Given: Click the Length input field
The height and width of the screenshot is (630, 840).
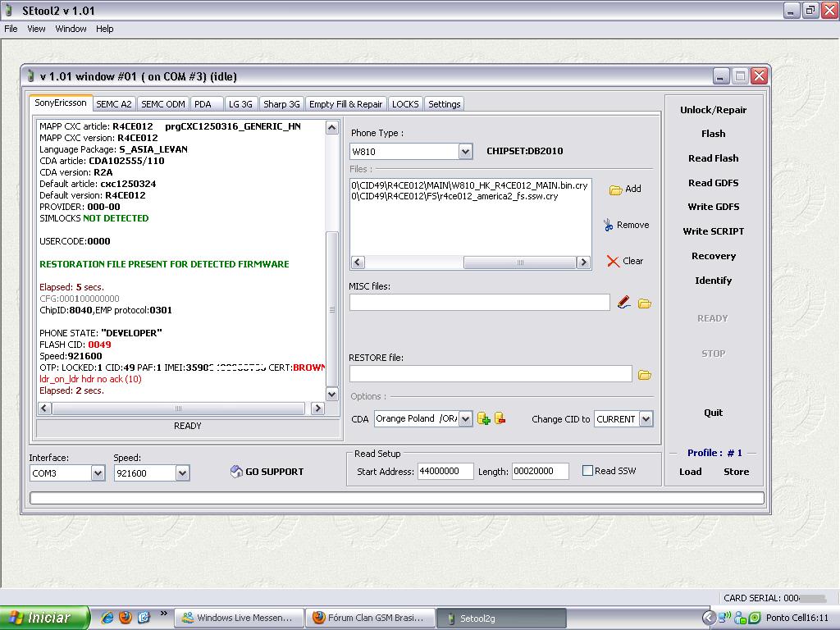Looking at the screenshot, I should tap(540, 472).
